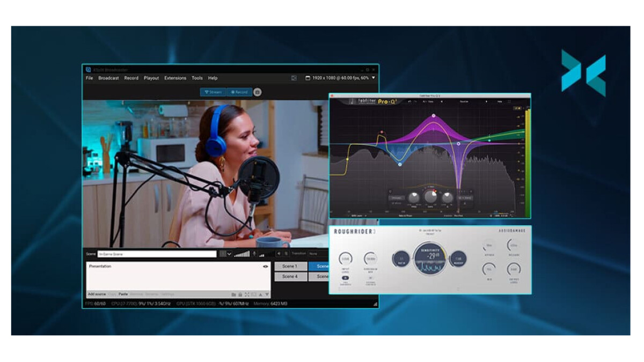This screenshot has height=362, width=644.
Task: Click the lock icon in the sources toolbar
Action: tap(240, 294)
